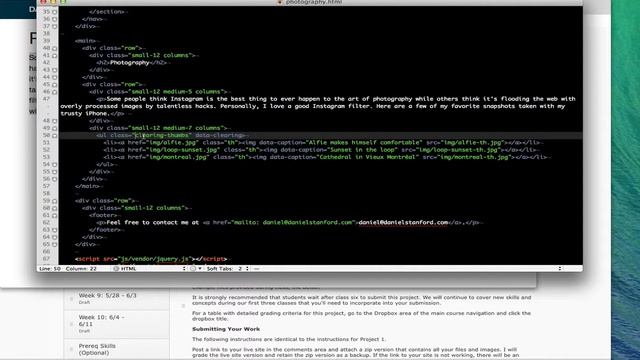Screen dimensions: 640x360
Task: Click the js/vendor/jquery.js script line
Action: coord(151,259)
